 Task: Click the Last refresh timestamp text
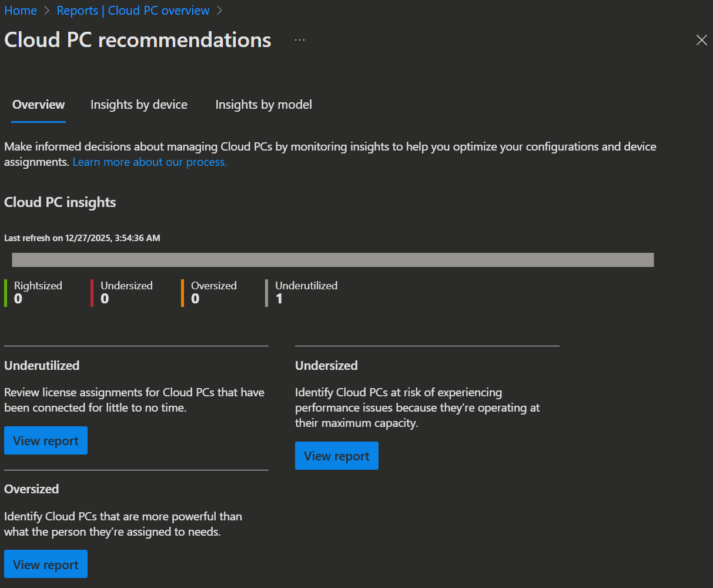[x=82, y=238]
